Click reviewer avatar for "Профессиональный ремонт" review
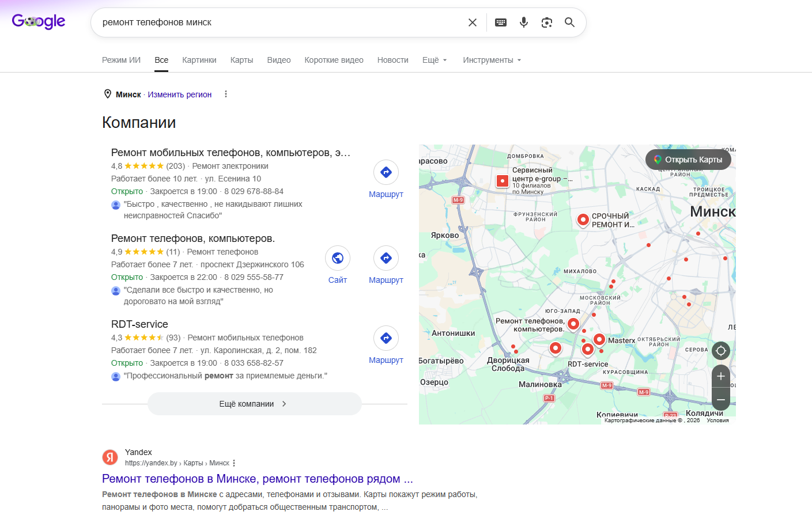The width and height of the screenshot is (812, 523). (x=116, y=376)
